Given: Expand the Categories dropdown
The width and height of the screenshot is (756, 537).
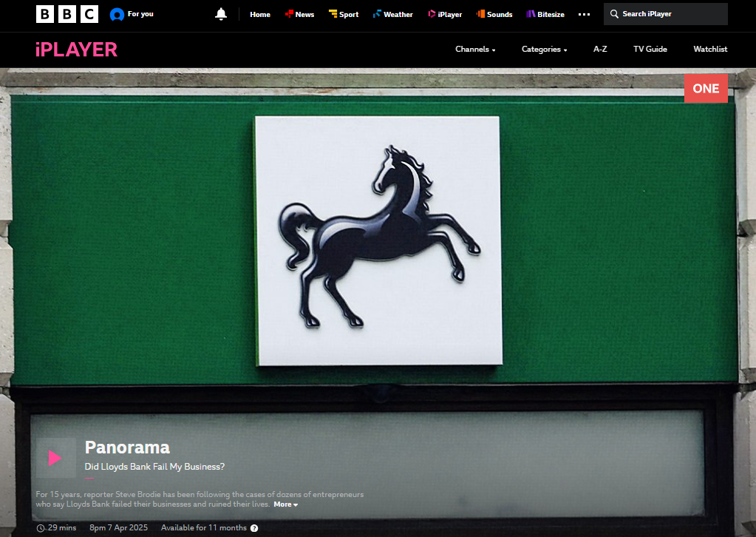Looking at the screenshot, I should tap(544, 50).
